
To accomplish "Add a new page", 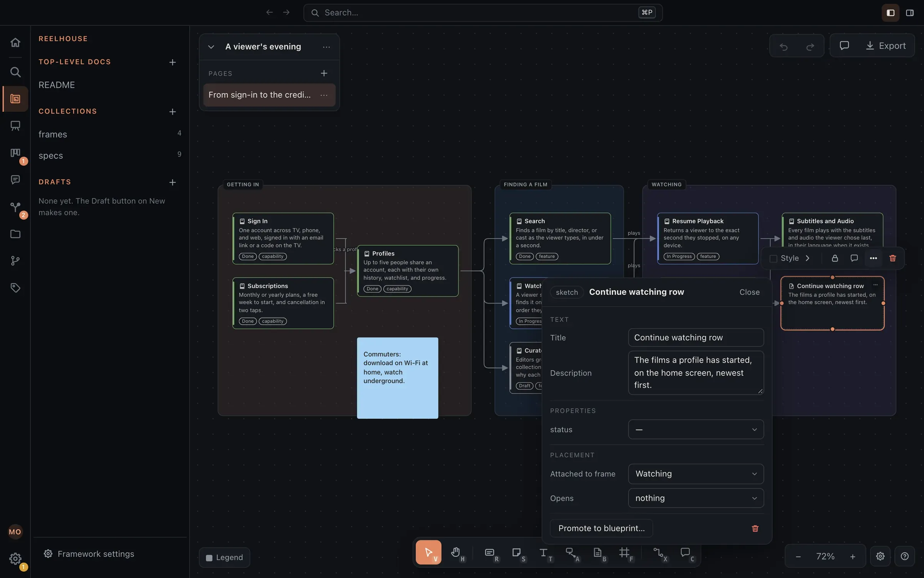I will coord(324,73).
